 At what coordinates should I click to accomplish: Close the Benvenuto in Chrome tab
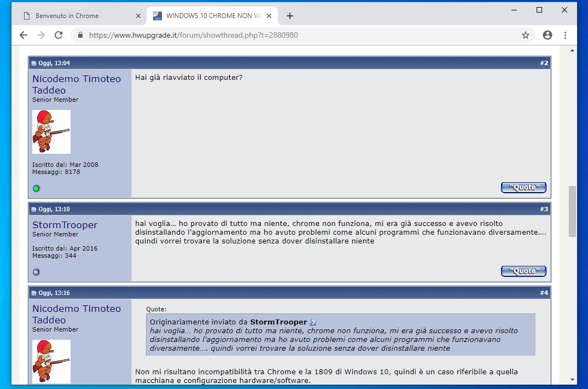pos(138,16)
